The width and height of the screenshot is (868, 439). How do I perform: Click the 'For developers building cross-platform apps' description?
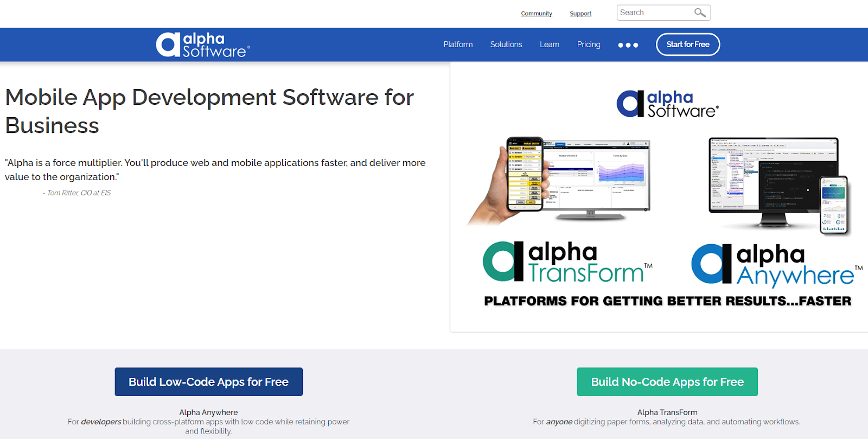pos(208,427)
